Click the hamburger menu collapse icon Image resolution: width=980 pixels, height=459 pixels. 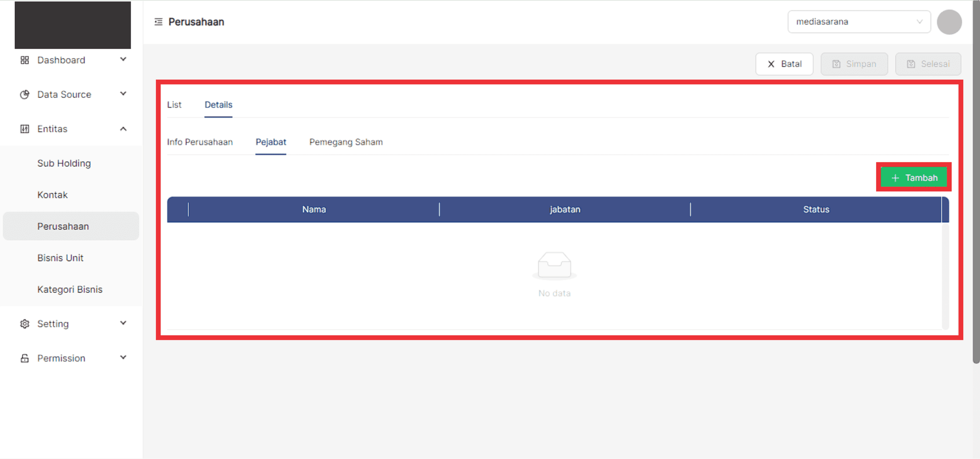(158, 22)
